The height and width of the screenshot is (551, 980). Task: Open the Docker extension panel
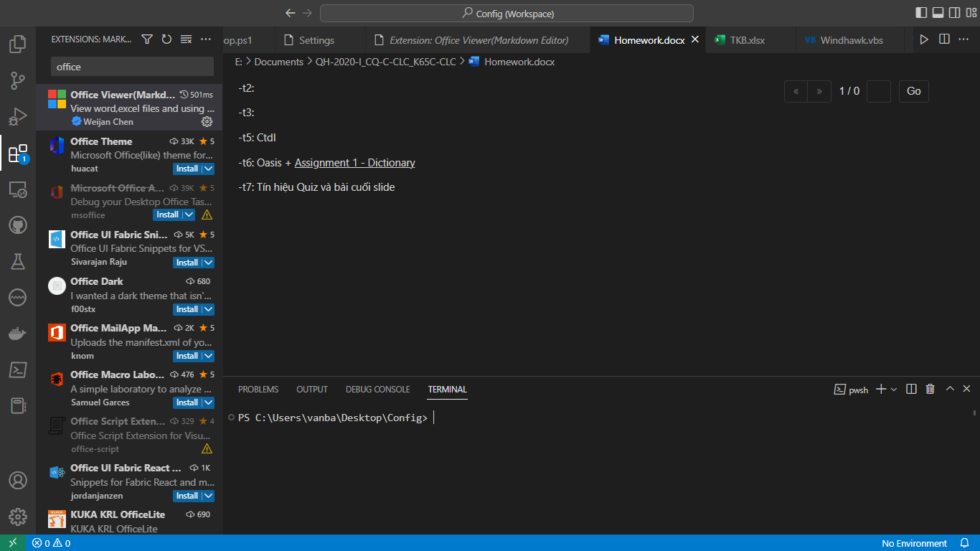click(x=17, y=332)
